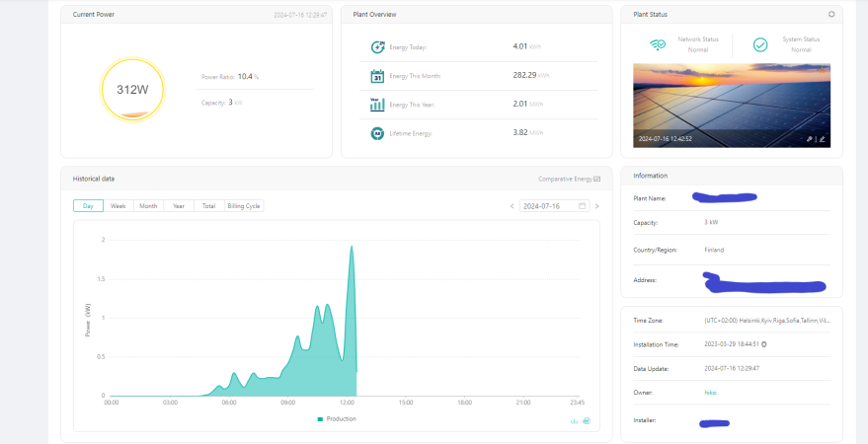Click the Energy This Year chart icon
This screenshot has height=444, width=868.
pyautogui.click(x=377, y=105)
